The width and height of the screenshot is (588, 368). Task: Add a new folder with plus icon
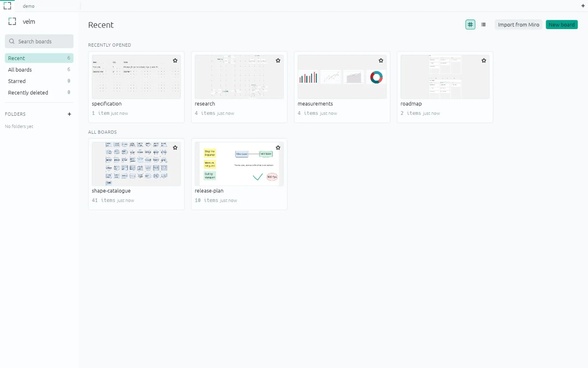(69, 114)
